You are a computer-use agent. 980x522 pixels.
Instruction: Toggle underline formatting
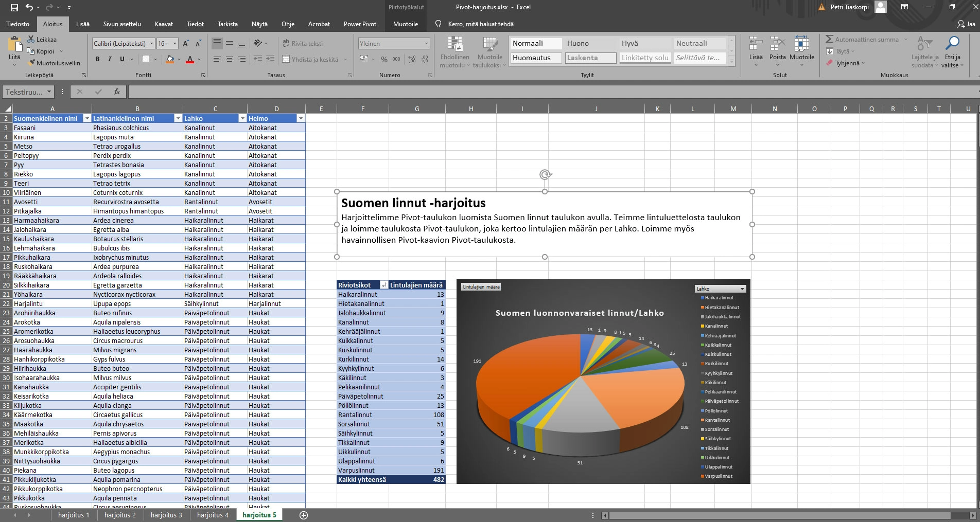pyautogui.click(x=122, y=59)
